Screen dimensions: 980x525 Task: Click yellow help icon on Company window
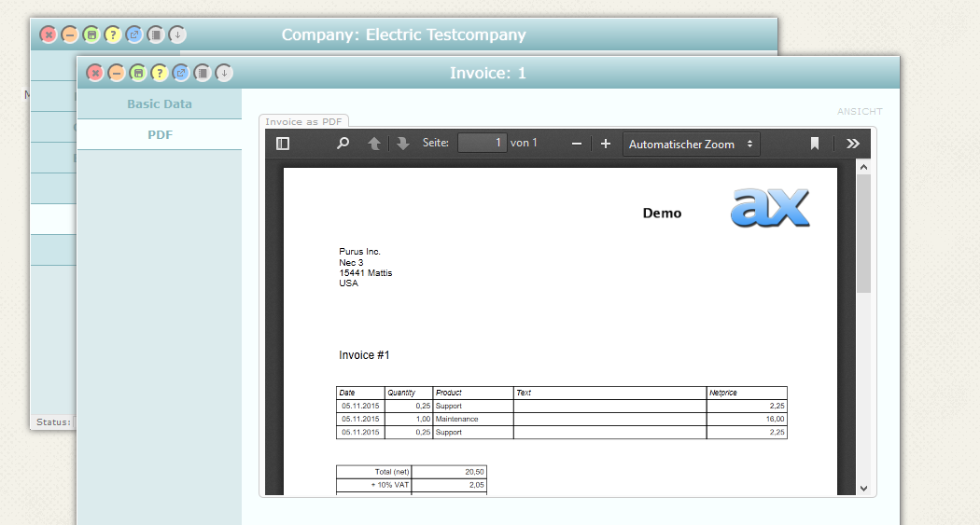[x=113, y=35]
